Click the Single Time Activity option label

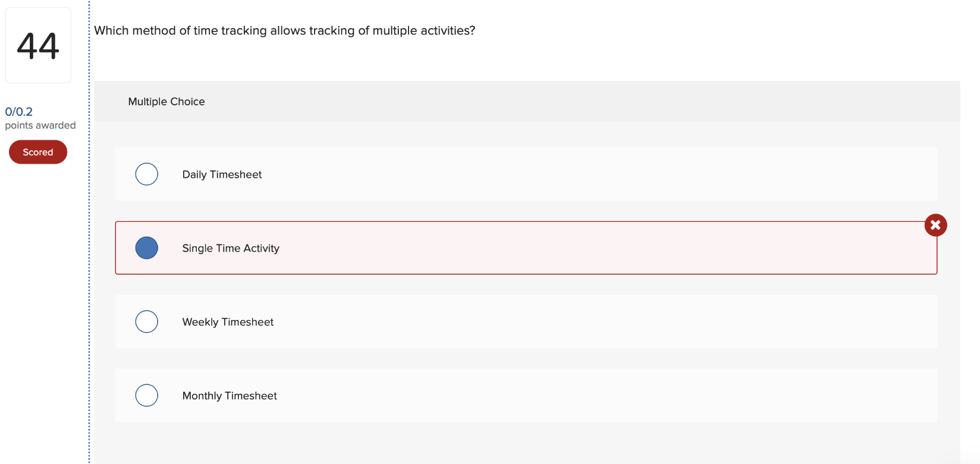point(231,247)
